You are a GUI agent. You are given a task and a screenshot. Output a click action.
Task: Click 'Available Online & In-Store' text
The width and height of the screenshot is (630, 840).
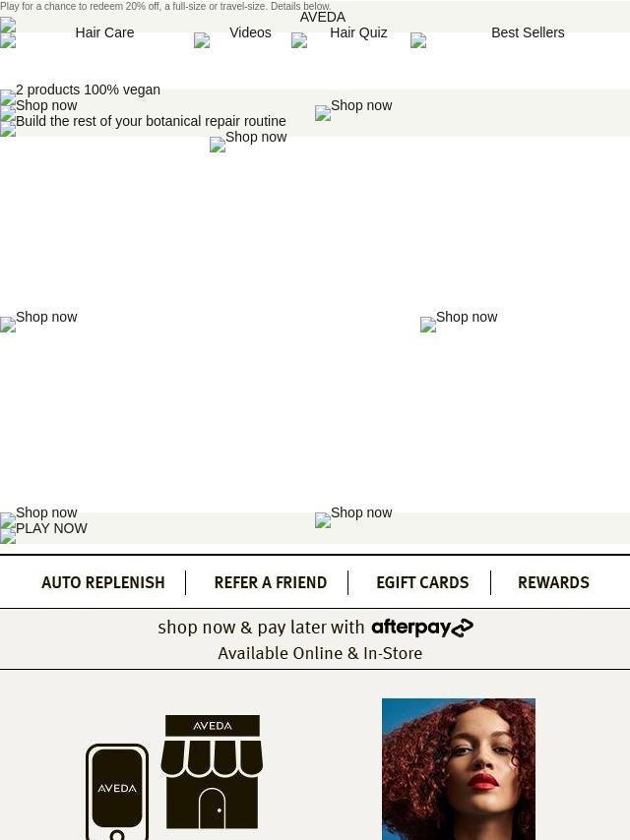click(x=320, y=653)
